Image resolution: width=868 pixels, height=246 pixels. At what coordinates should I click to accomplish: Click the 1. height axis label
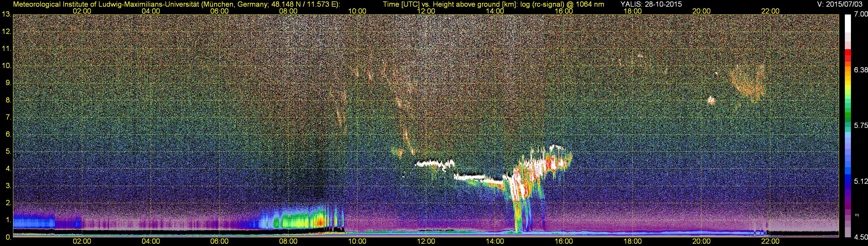(x=8, y=220)
